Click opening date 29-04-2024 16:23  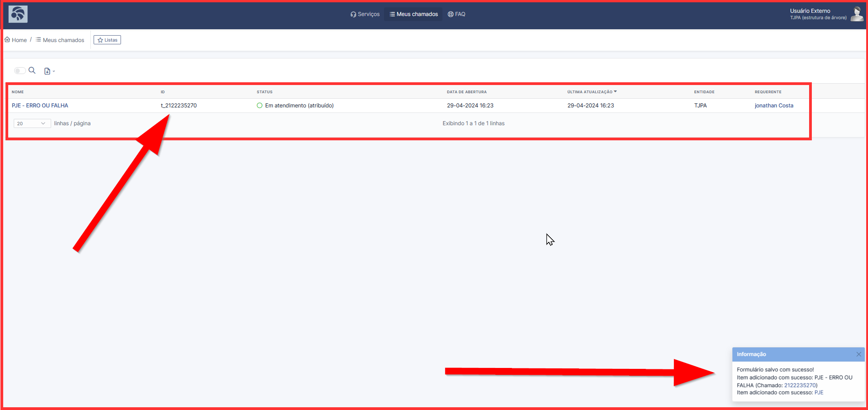coord(470,106)
